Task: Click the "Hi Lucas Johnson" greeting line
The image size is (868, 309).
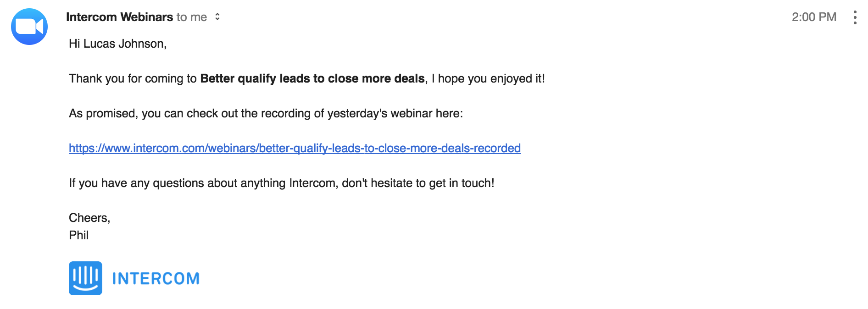Action: tap(117, 44)
